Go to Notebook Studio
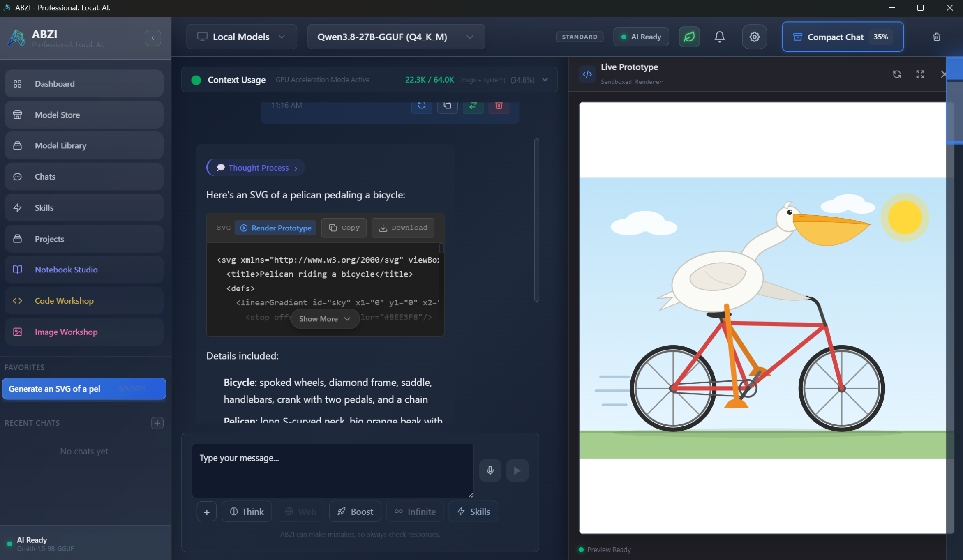 coord(84,270)
